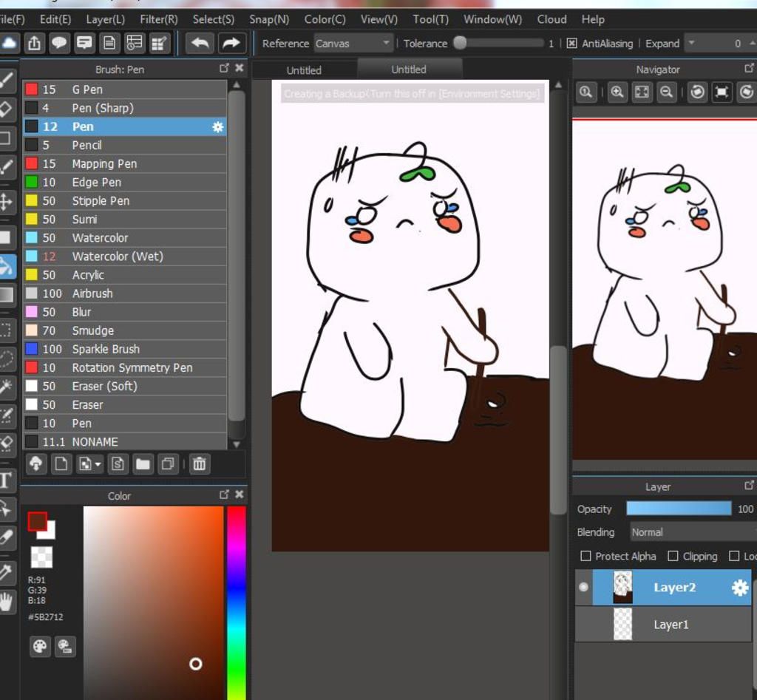Click the speech bubble icon in the top toolbar
The height and width of the screenshot is (700, 757).
point(59,44)
